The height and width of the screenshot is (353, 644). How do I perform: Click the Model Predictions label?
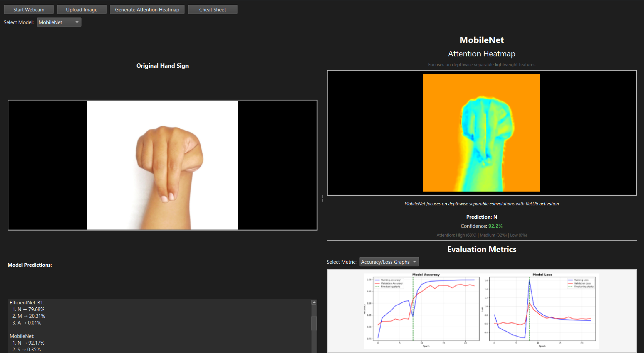pos(30,265)
